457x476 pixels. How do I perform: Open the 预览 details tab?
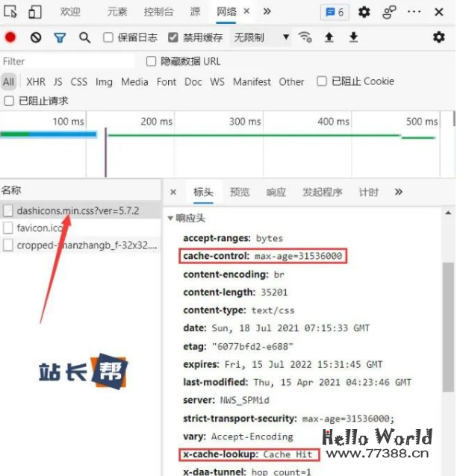(x=240, y=192)
